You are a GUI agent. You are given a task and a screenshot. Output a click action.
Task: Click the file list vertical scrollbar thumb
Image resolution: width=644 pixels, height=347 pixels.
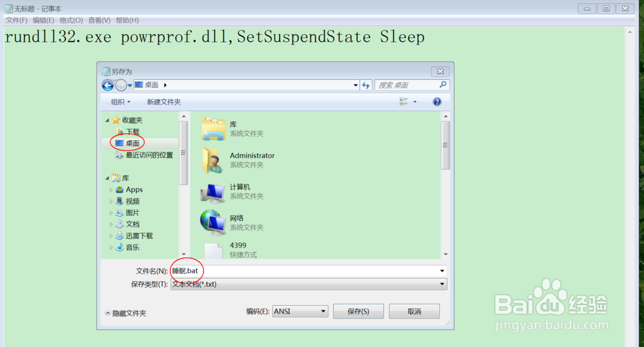click(445, 145)
